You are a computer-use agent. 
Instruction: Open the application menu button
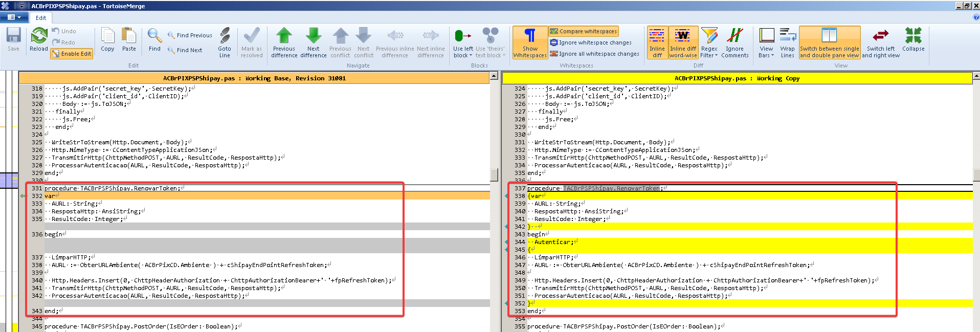14,17
